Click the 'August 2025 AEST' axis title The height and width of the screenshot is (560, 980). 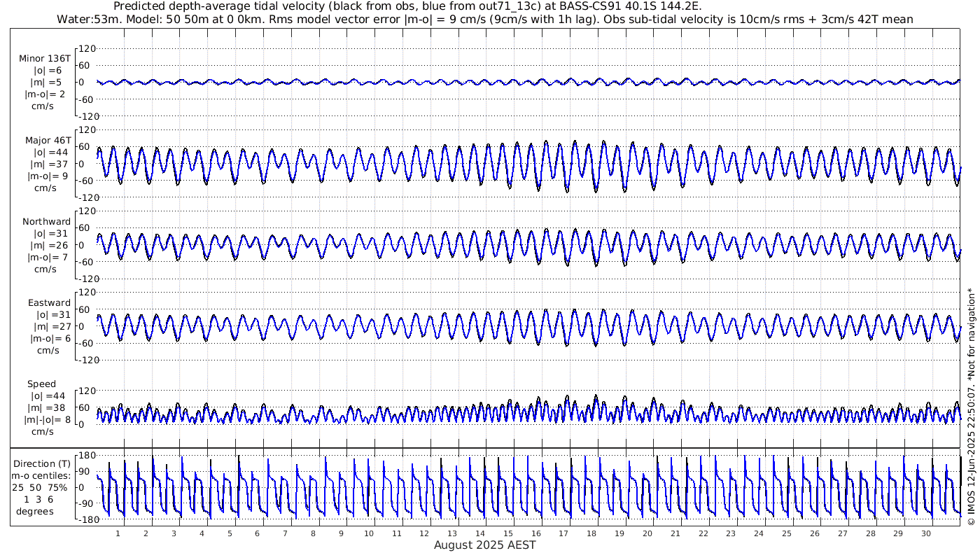[484, 545]
